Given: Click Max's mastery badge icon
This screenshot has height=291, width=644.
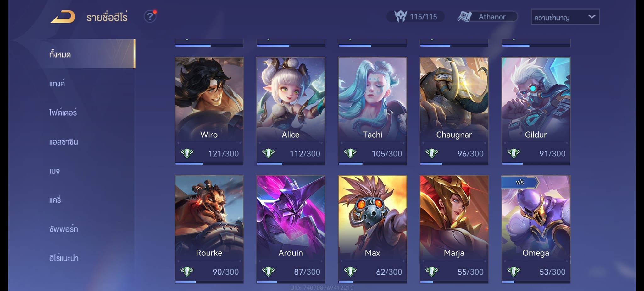Looking at the screenshot, I should [x=350, y=272].
